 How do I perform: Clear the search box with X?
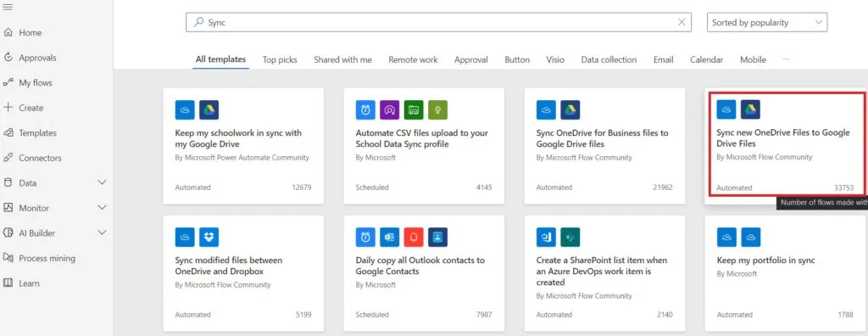point(682,22)
